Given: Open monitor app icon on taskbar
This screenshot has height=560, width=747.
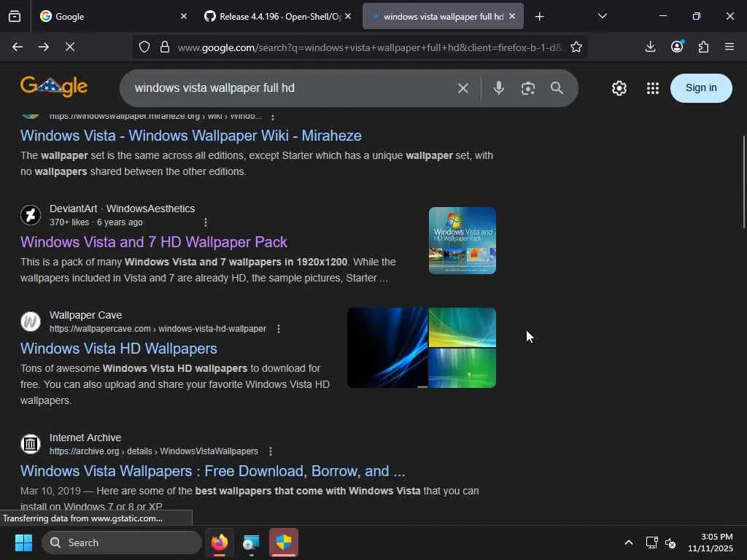Looking at the screenshot, I should 251,542.
